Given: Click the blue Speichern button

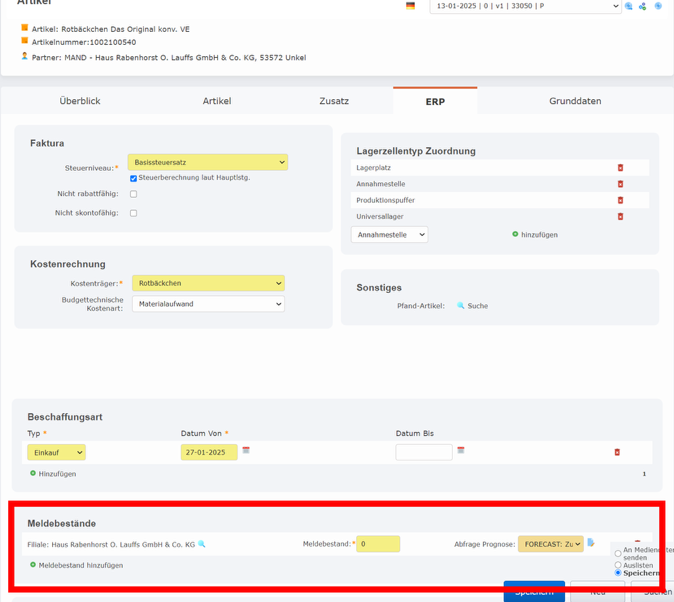Looking at the screenshot, I should (x=534, y=592).
